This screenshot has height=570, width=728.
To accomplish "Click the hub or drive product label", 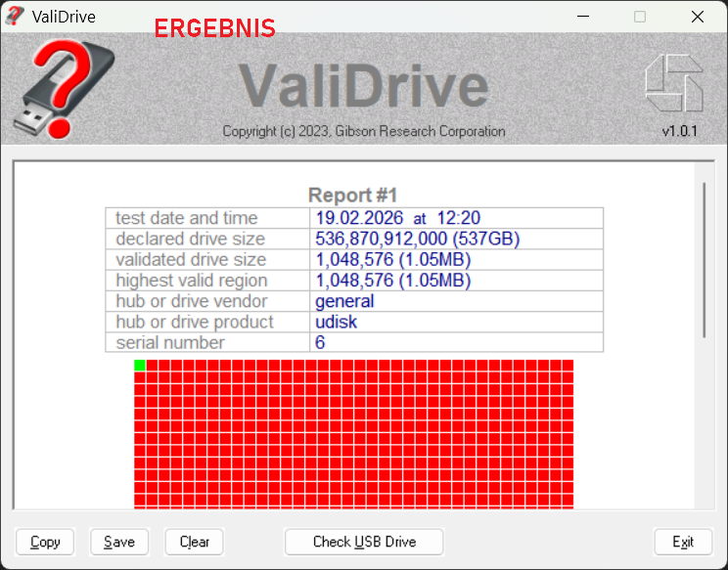I will (195, 322).
